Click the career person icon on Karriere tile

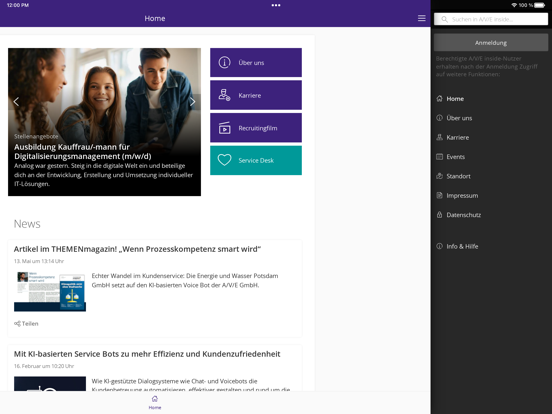click(x=224, y=95)
